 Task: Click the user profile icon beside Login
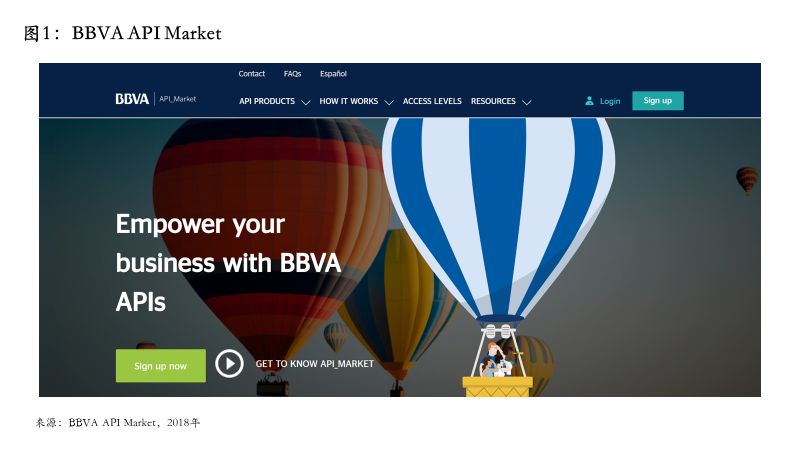(589, 101)
